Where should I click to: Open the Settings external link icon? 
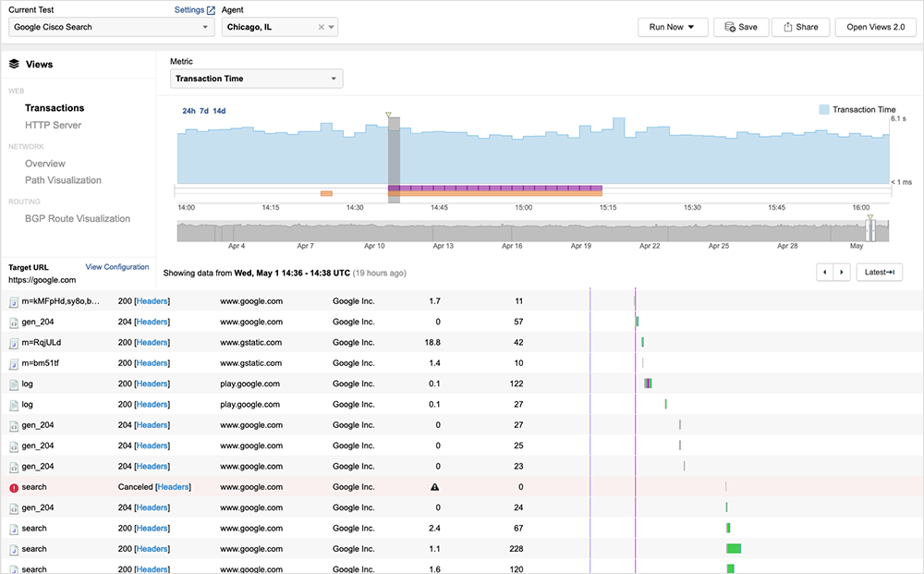pyautogui.click(x=211, y=10)
